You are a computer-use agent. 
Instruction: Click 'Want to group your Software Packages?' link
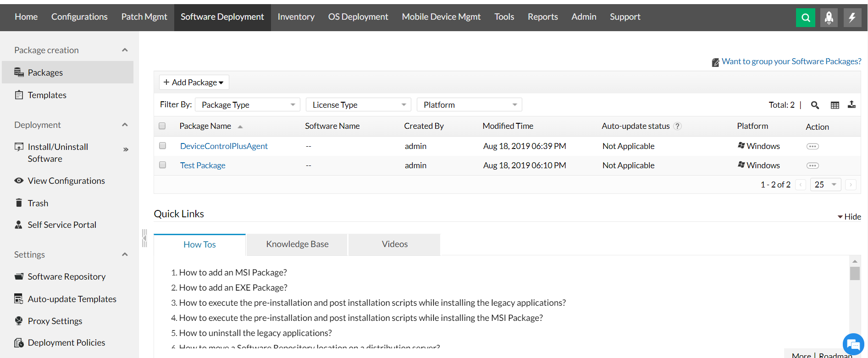pyautogui.click(x=791, y=61)
